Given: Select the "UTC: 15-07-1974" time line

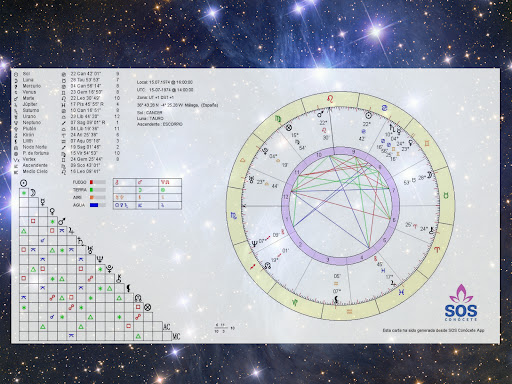Looking at the screenshot, I should [x=165, y=90].
